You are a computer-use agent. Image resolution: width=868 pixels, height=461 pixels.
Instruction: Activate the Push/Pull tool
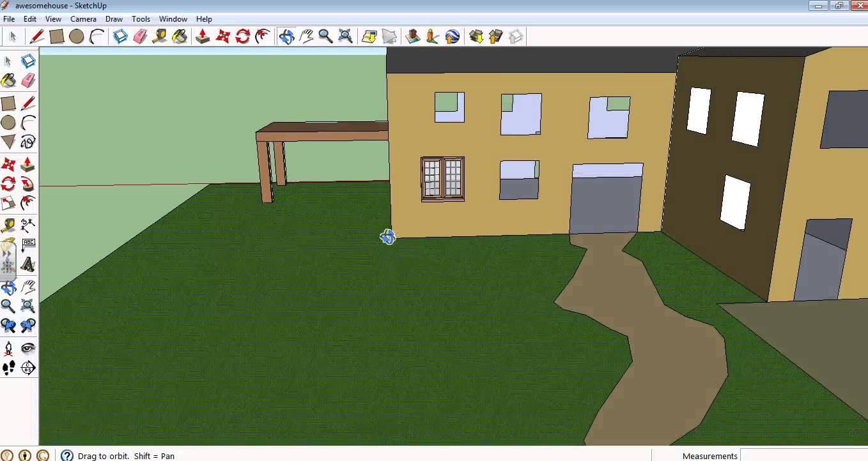pyautogui.click(x=202, y=36)
